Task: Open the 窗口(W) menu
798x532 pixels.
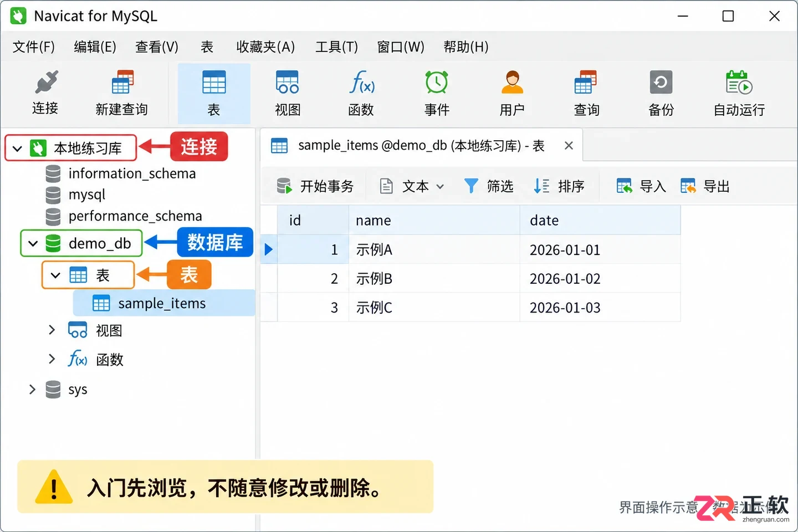Action: [401, 47]
